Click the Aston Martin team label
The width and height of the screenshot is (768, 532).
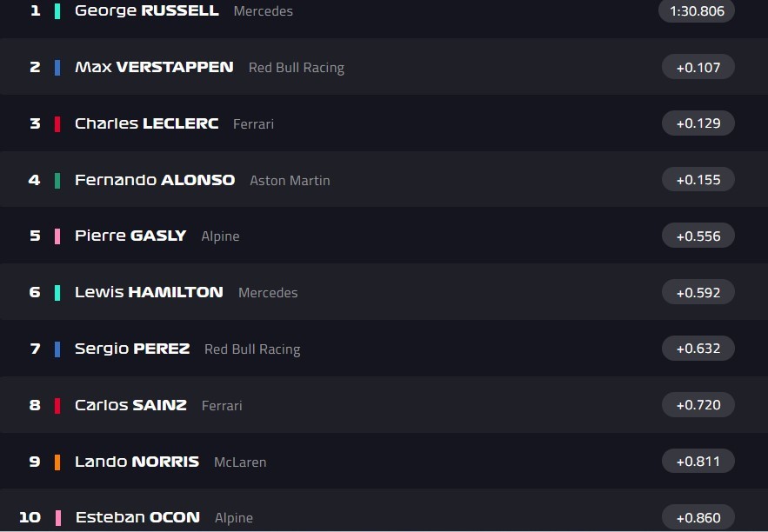tap(290, 181)
